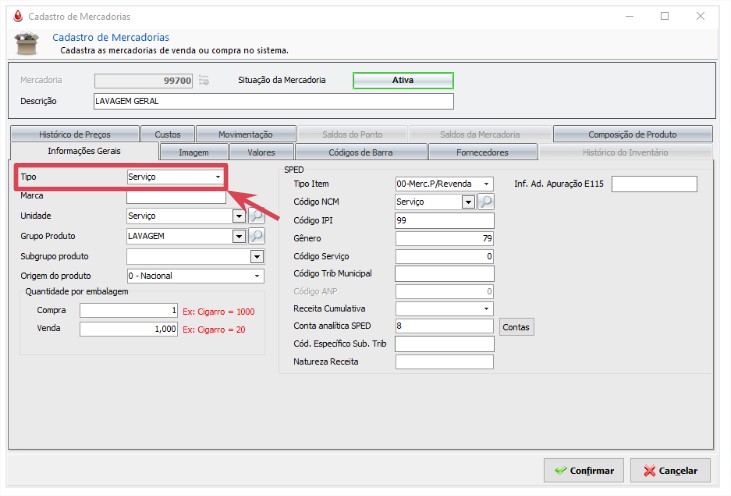Screen dimensions: 731x496
Task: Open the Movimentação tab
Action: (246, 134)
